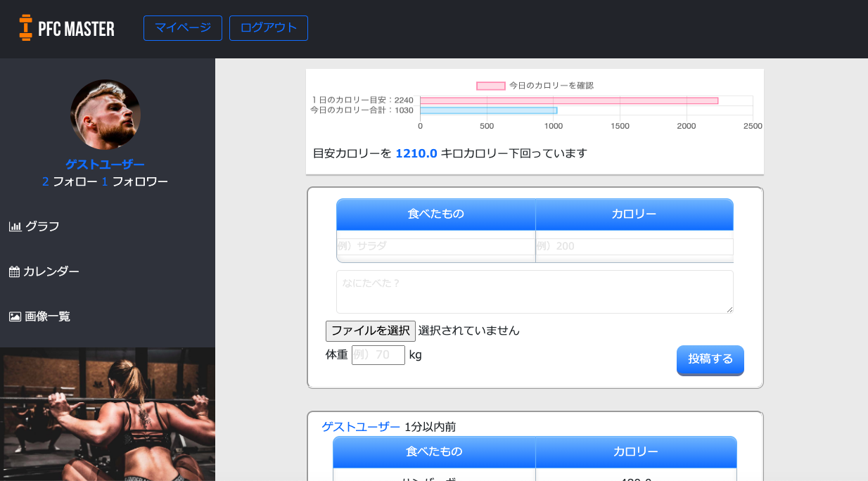
Task: Click the なにたべた？ comment box
Action: 534,291
